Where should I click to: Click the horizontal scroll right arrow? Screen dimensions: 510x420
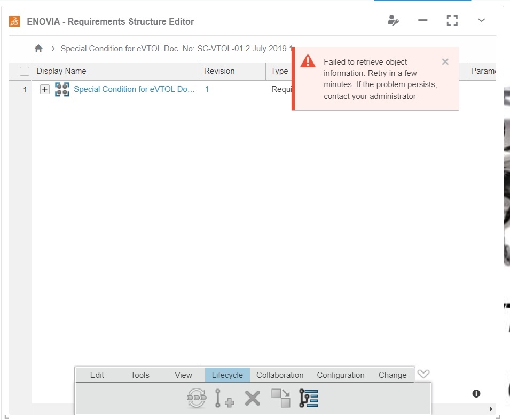point(491,409)
